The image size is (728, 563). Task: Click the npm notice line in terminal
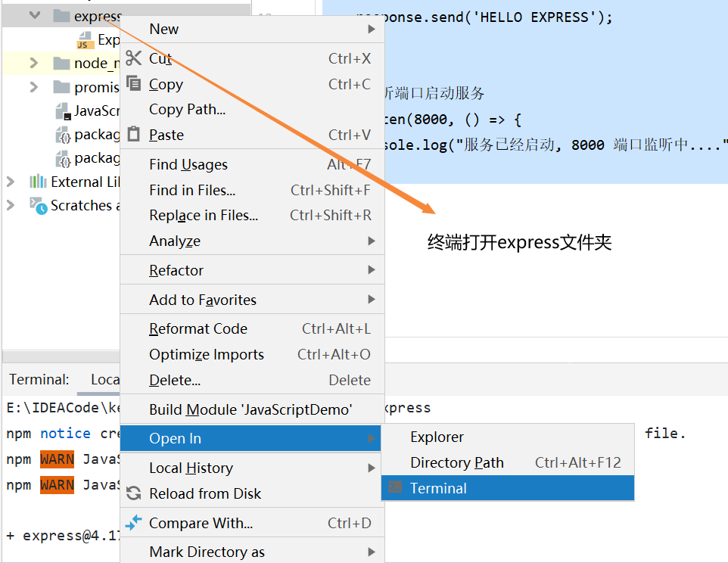pos(63,433)
